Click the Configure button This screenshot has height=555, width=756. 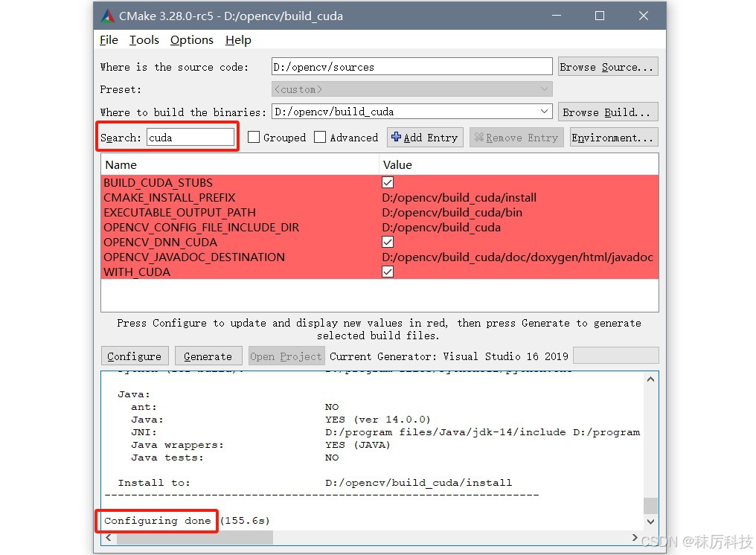pos(135,356)
